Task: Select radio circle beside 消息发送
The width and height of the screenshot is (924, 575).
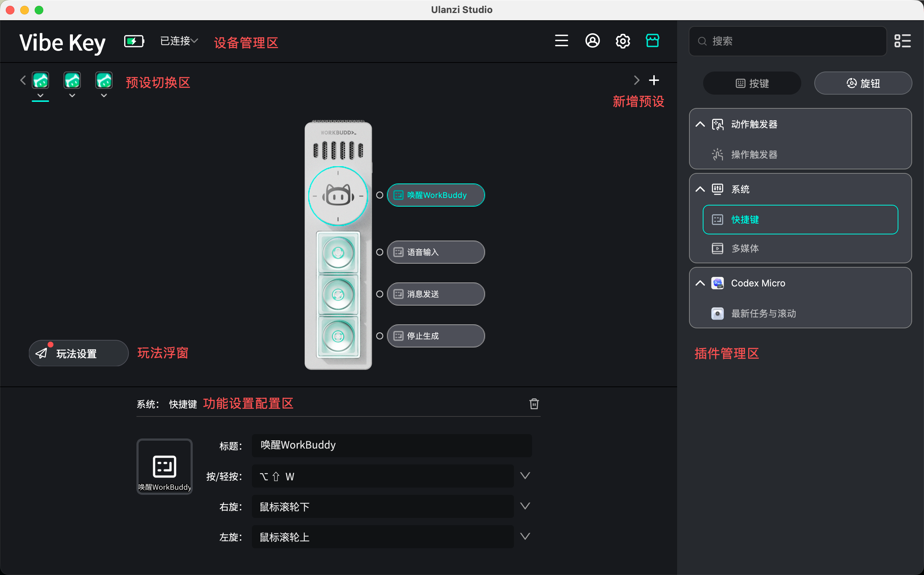Action: point(380,294)
